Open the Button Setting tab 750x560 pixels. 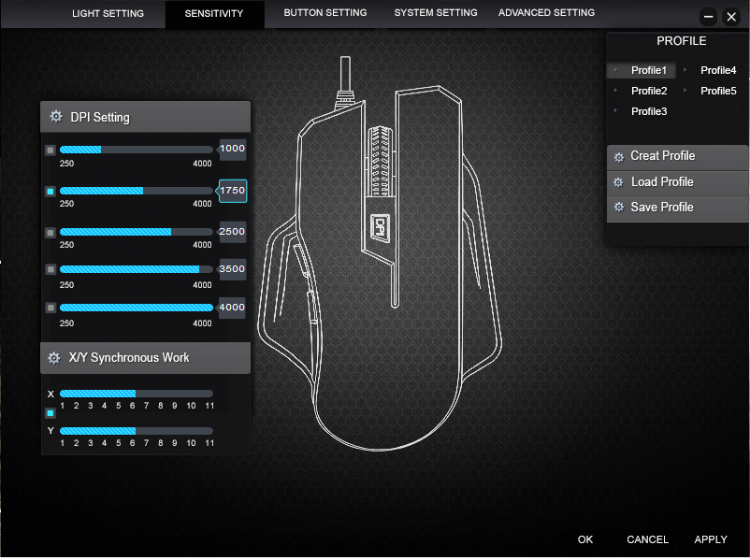(x=325, y=13)
